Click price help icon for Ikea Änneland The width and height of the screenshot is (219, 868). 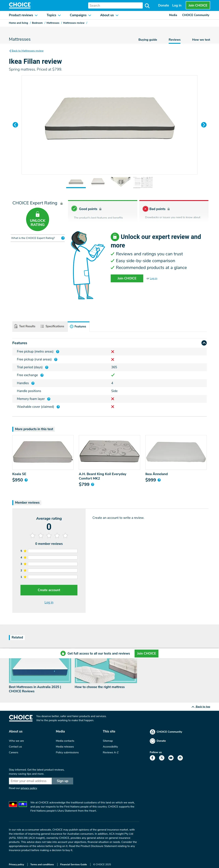coord(159,480)
